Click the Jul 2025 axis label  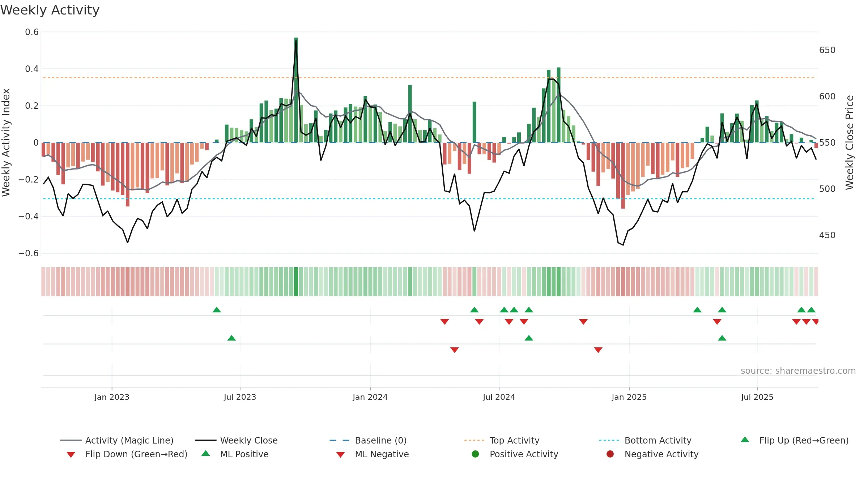[x=757, y=397]
